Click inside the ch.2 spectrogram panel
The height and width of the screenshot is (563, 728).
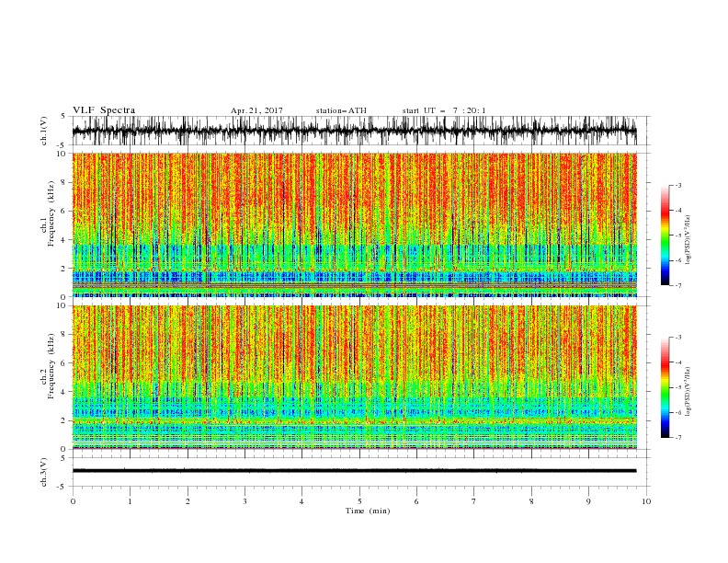tap(354, 377)
